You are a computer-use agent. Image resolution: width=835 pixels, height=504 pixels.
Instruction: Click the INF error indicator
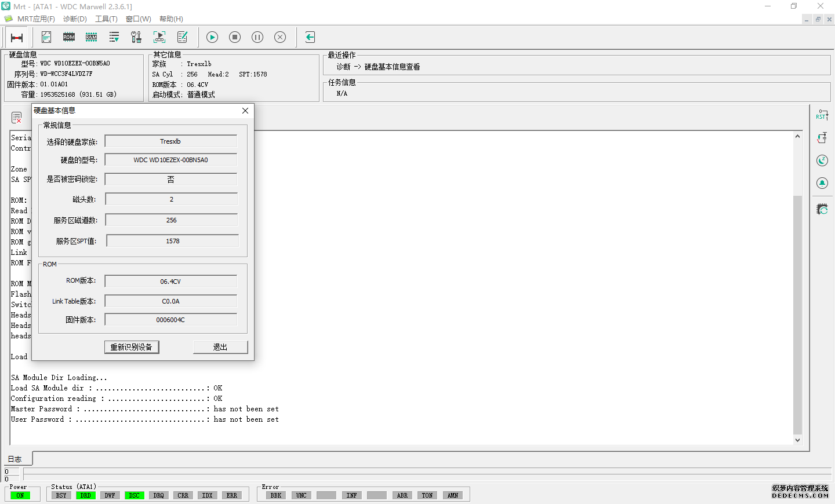(352, 495)
